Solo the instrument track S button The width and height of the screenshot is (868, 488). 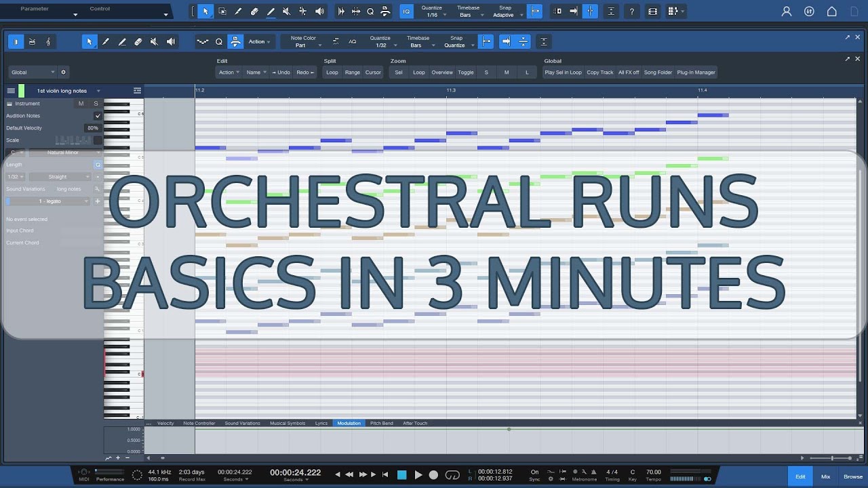pos(96,104)
